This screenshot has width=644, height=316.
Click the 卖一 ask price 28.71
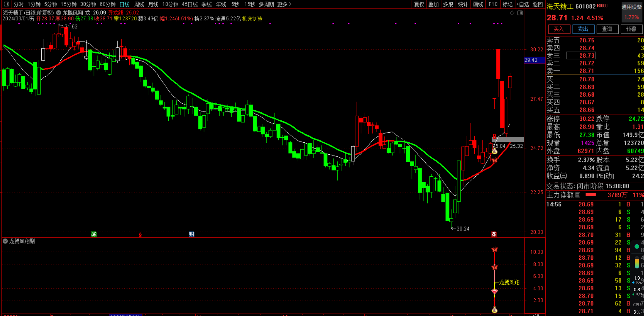(x=587, y=71)
